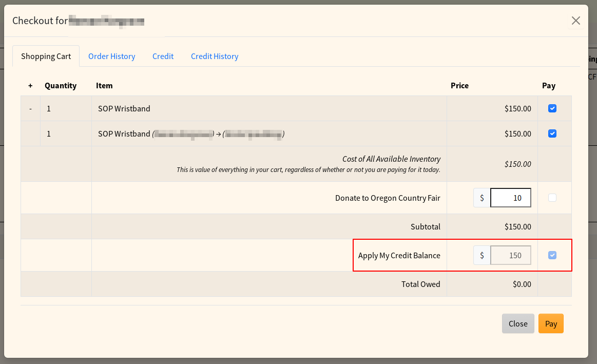Select the Total Owed $0.00 amount

point(521,284)
